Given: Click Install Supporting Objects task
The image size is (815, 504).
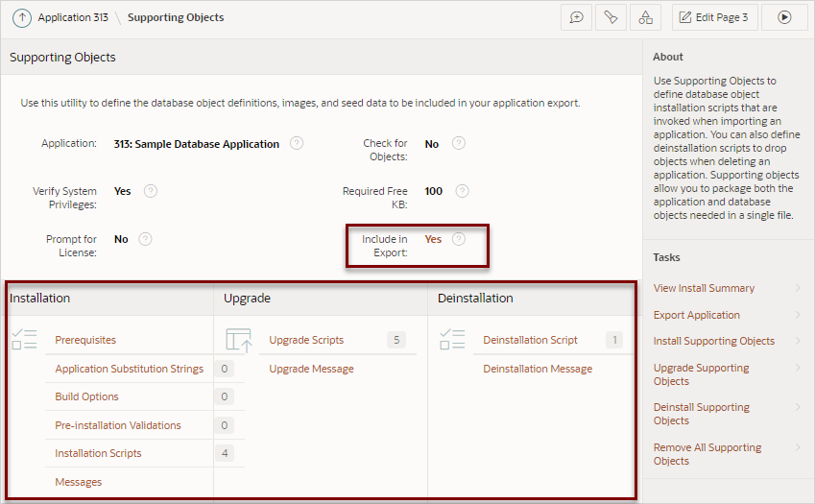Looking at the screenshot, I should point(713,341).
